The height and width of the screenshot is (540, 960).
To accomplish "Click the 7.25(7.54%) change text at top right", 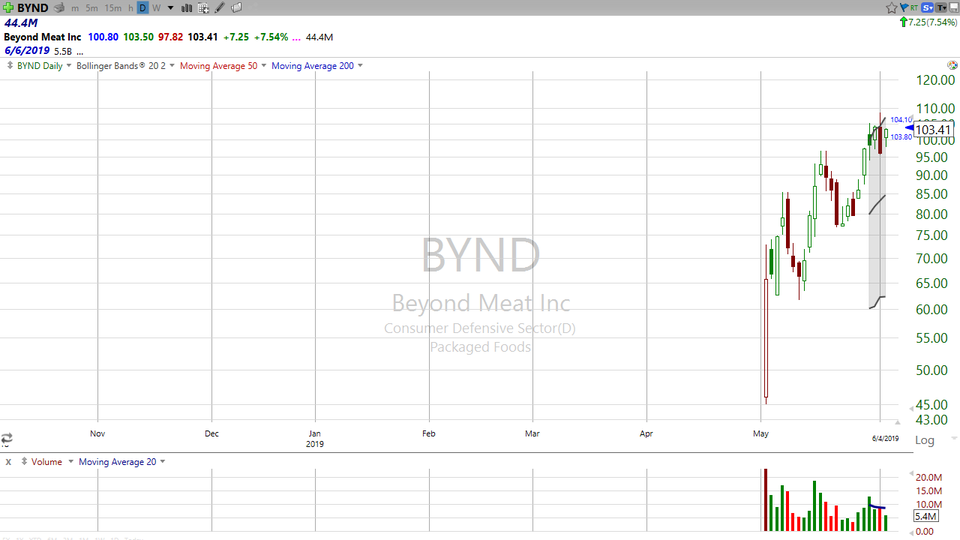I will click(x=932, y=22).
